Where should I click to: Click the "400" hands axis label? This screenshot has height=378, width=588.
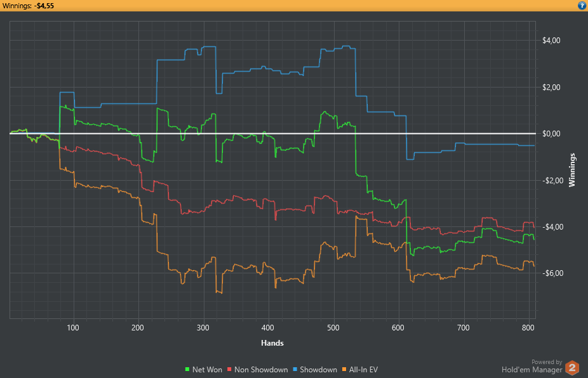click(268, 328)
